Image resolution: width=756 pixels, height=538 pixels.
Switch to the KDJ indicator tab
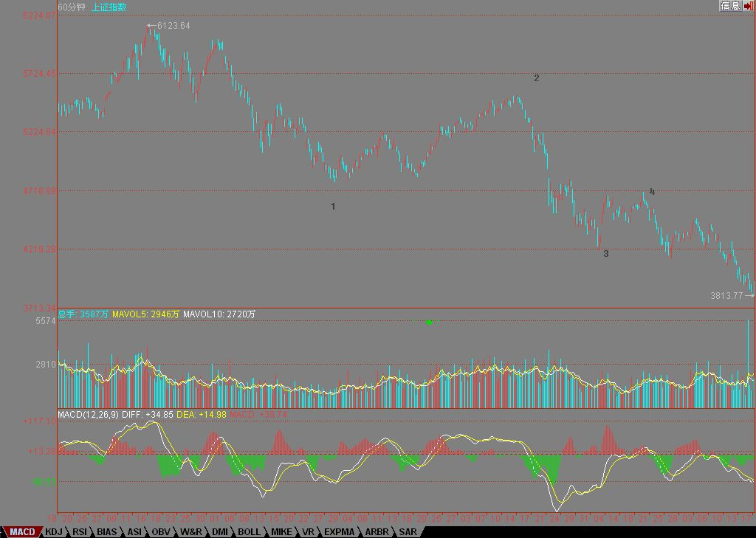pyautogui.click(x=53, y=532)
